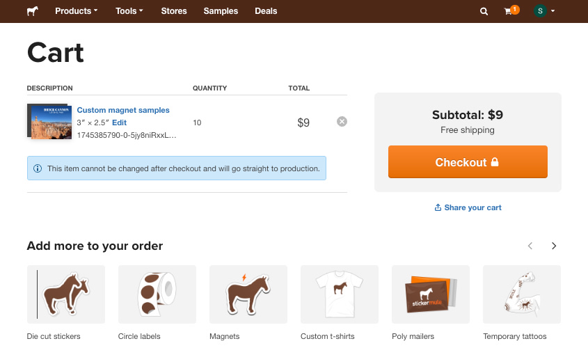Select the Circle labels roll image
This screenshot has height=364, width=588.
tap(157, 294)
